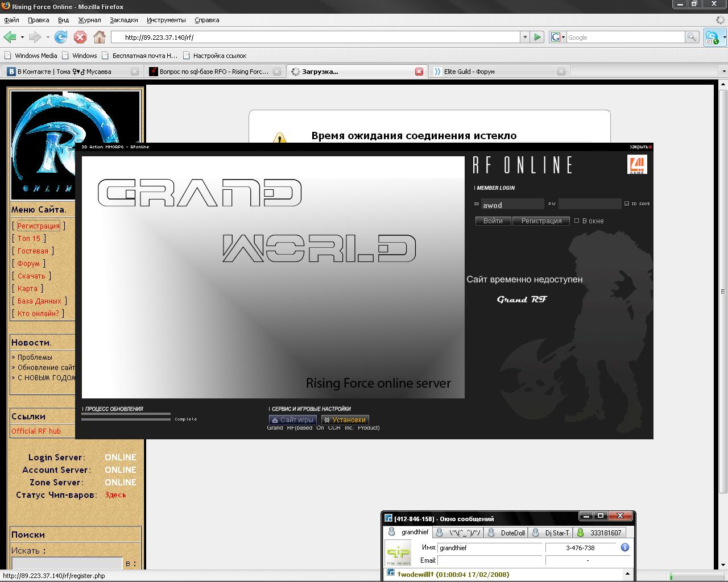Open the 'Правка' menu
728x582 pixels.
(38, 20)
